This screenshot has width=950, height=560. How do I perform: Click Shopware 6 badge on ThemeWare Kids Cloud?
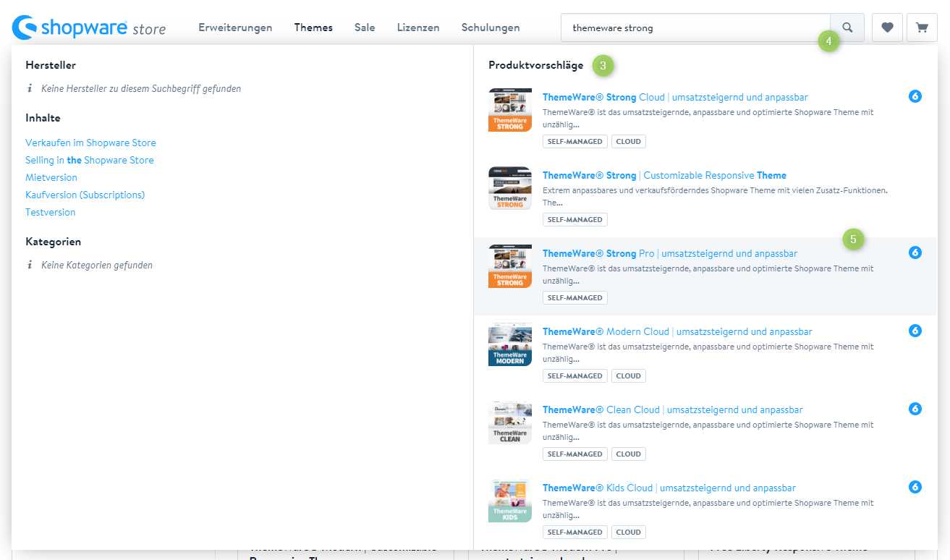click(915, 487)
